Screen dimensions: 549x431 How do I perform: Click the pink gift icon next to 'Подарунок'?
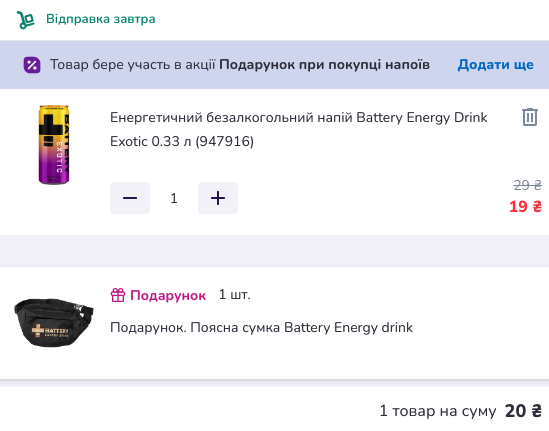tap(118, 295)
